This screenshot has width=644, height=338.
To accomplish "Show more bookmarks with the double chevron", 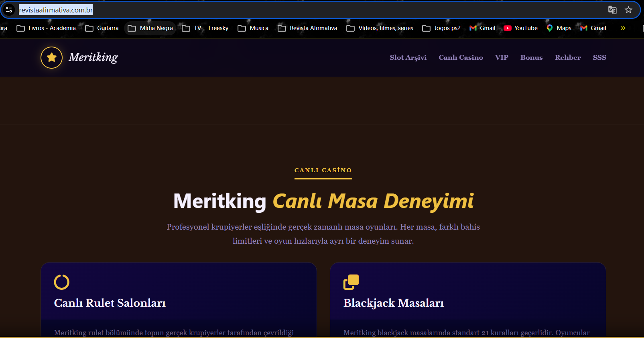I will (x=623, y=28).
